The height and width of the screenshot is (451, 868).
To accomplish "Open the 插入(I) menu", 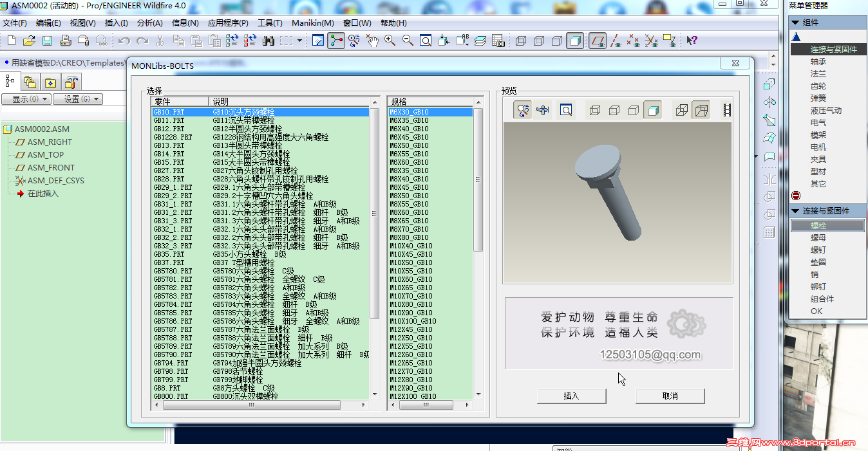I will coord(116,23).
